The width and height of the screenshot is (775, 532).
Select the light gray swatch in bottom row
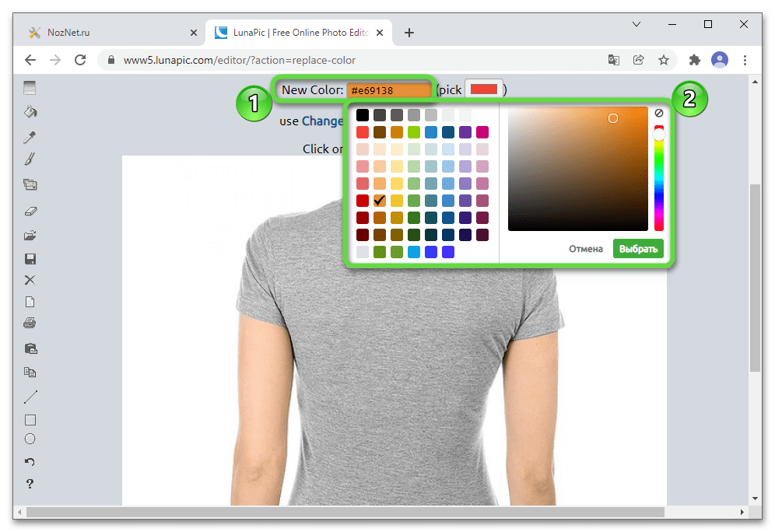click(x=363, y=252)
